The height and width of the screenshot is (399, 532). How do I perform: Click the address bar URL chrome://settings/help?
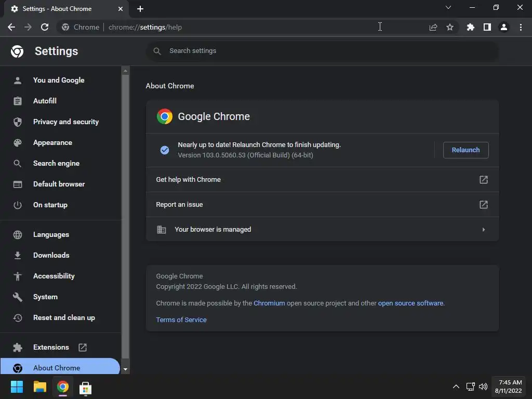pos(145,27)
